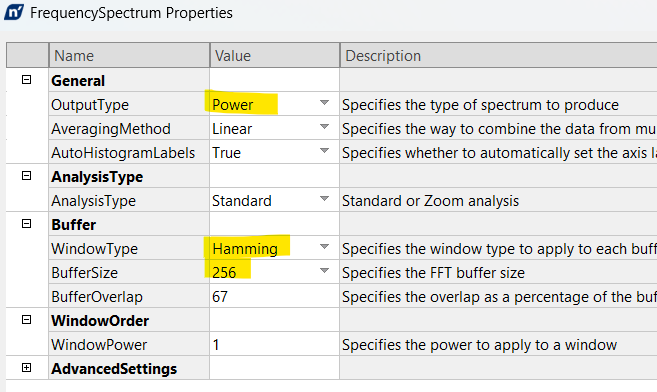Collapse the General section
This screenshot has width=657, height=392.
pyautogui.click(x=26, y=80)
